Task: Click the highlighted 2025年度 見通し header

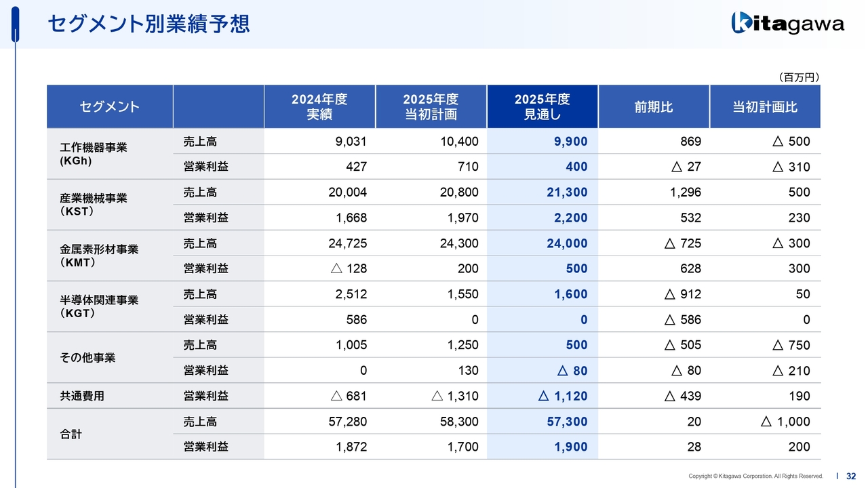Action: [x=542, y=107]
